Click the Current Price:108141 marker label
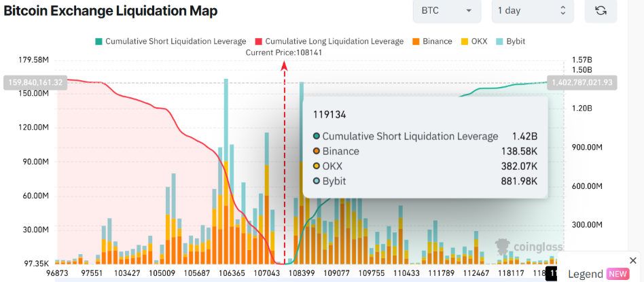 click(284, 52)
